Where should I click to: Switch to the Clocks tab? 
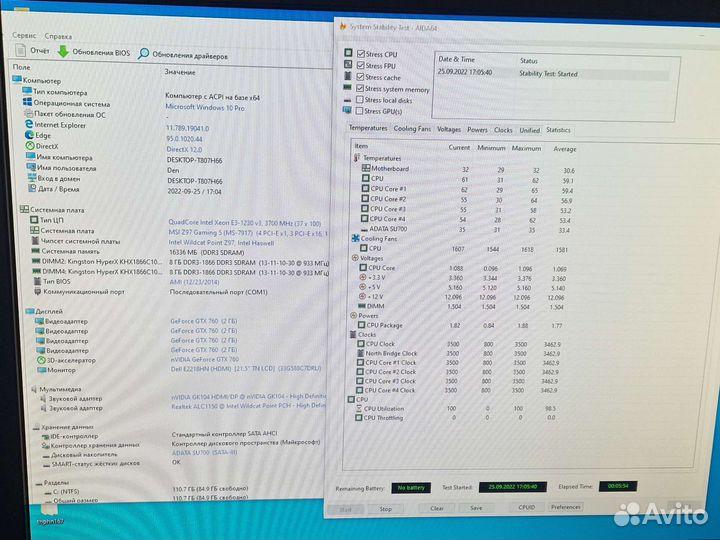[503, 130]
